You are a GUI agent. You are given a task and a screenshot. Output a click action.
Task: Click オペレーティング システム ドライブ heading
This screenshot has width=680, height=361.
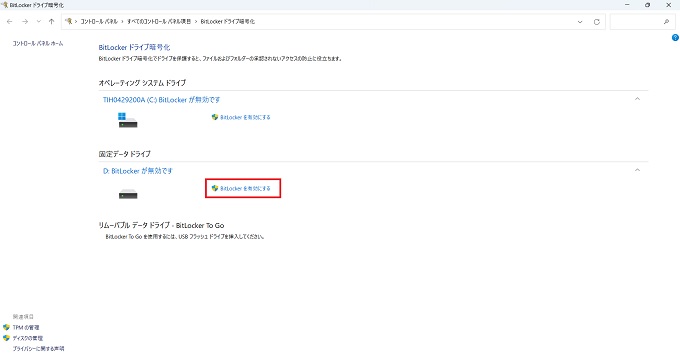coord(142,83)
